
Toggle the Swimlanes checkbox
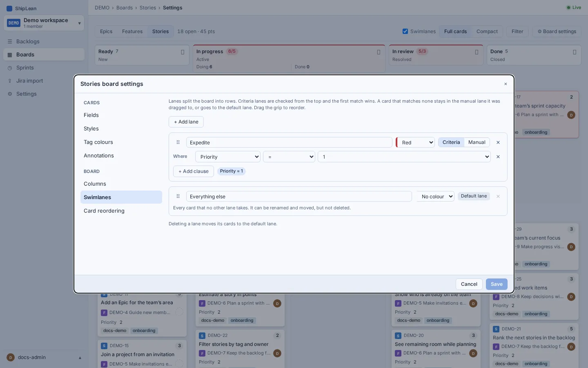click(x=405, y=31)
